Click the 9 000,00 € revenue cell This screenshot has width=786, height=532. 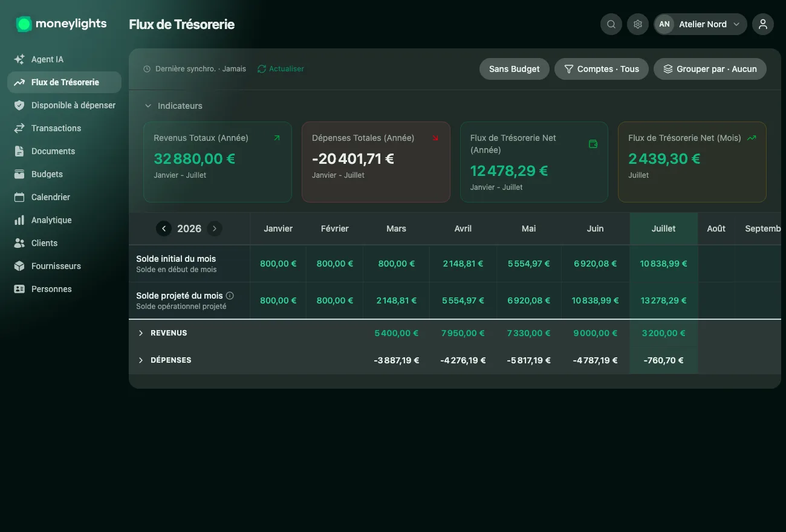point(595,333)
